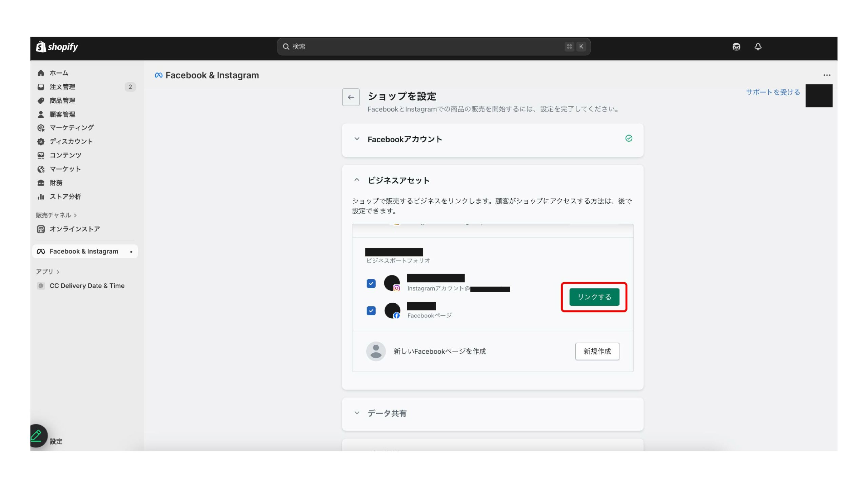Expand 販売チャネル chevron
The height and width of the screenshot is (488, 868).
point(75,215)
